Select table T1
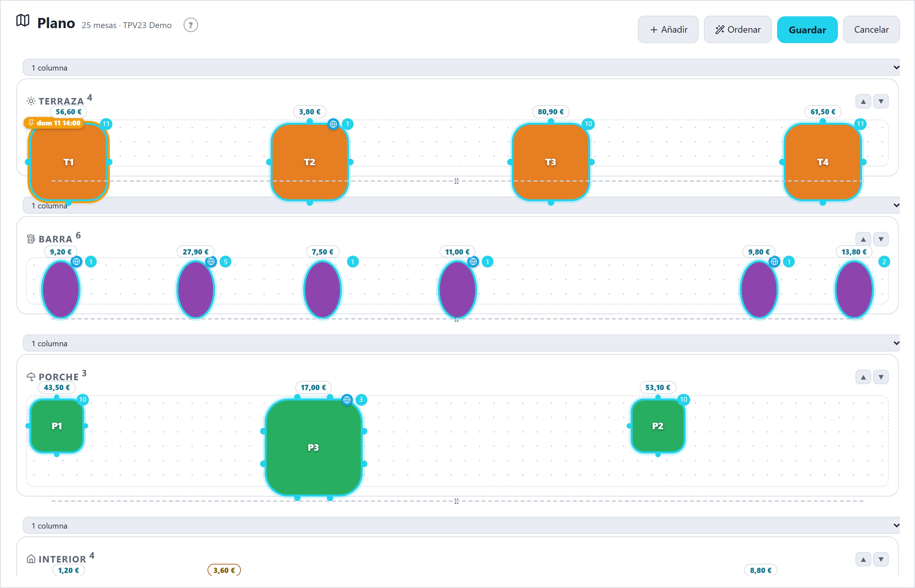 click(x=68, y=162)
